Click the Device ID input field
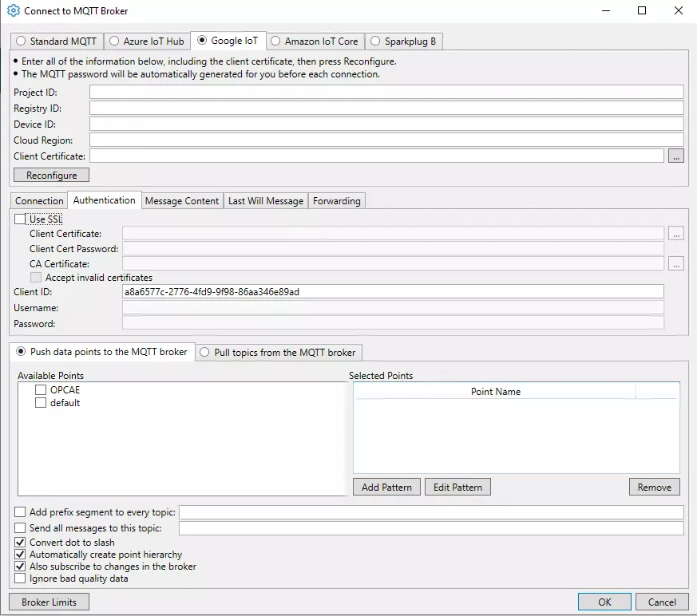Image resolution: width=697 pixels, height=616 pixels. coord(386,124)
